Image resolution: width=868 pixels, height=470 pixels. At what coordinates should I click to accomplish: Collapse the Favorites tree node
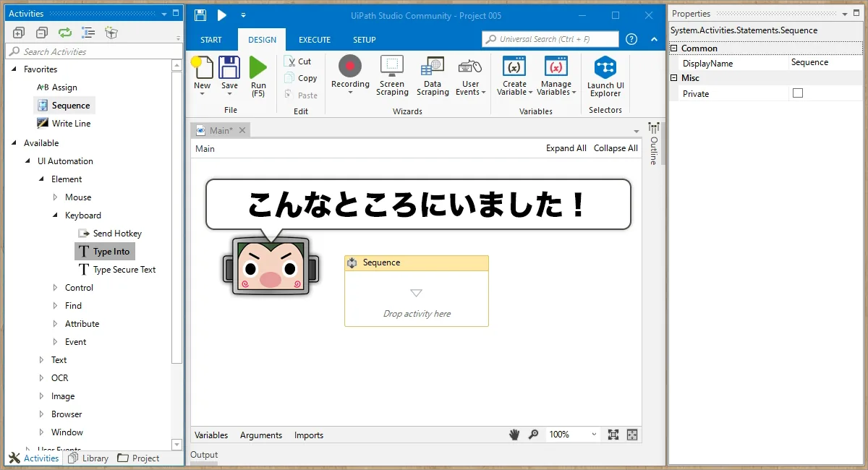coord(14,69)
